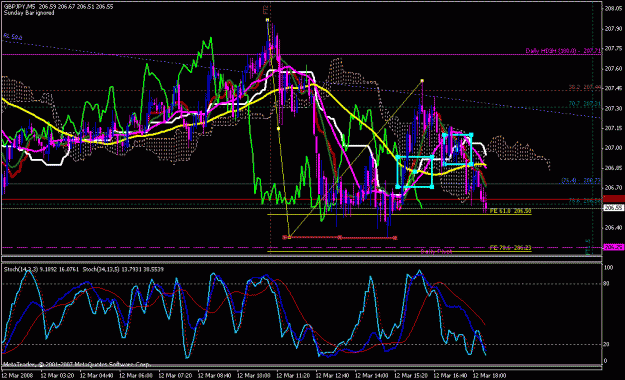625x380 pixels.
Task: Click the 206.40 price scale value
Action: click(x=613, y=228)
